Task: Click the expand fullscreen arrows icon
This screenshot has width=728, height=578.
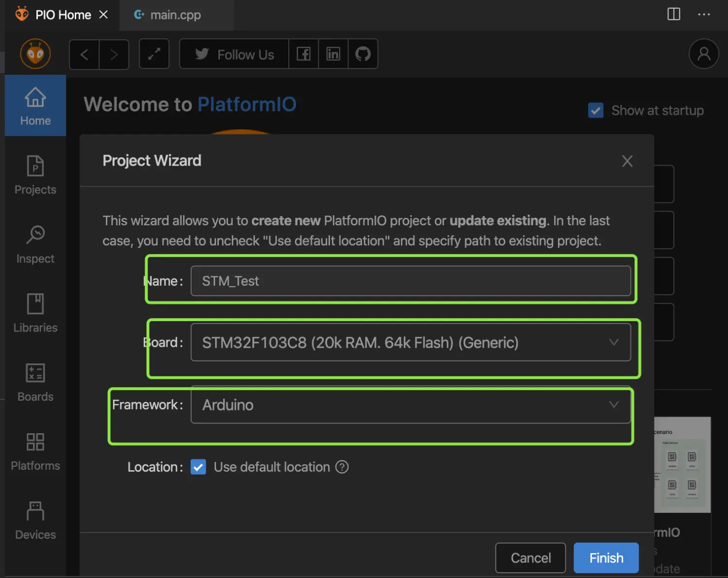Action: [154, 54]
